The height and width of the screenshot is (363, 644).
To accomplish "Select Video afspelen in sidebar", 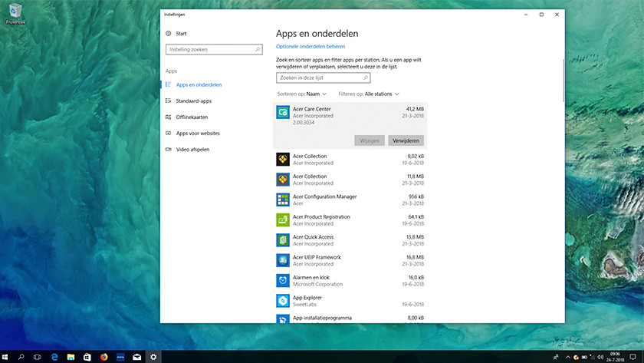I will (192, 149).
